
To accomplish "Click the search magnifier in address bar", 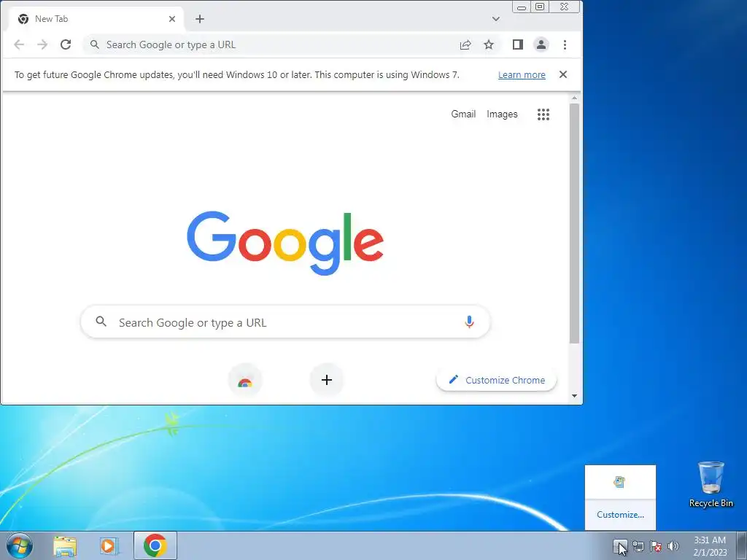I will [x=95, y=44].
